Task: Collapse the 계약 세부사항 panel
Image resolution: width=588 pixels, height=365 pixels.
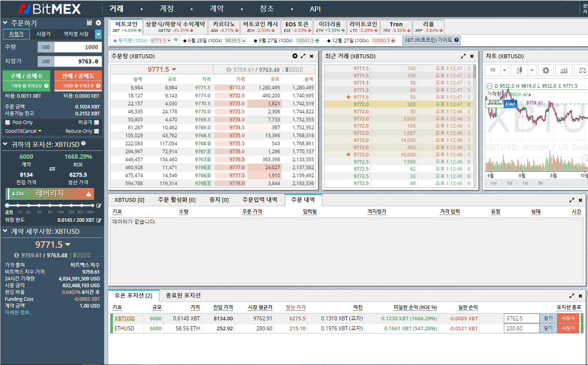Action: tap(5, 231)
